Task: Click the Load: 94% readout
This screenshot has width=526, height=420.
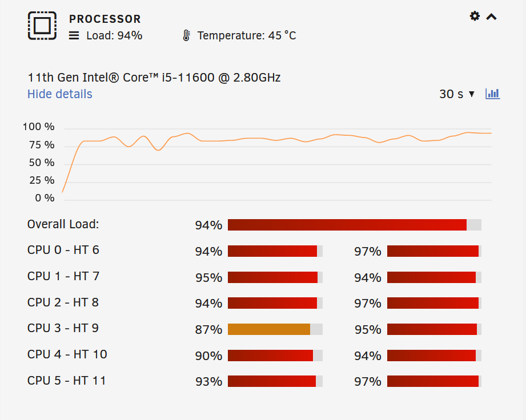Action: coord(114,35)
